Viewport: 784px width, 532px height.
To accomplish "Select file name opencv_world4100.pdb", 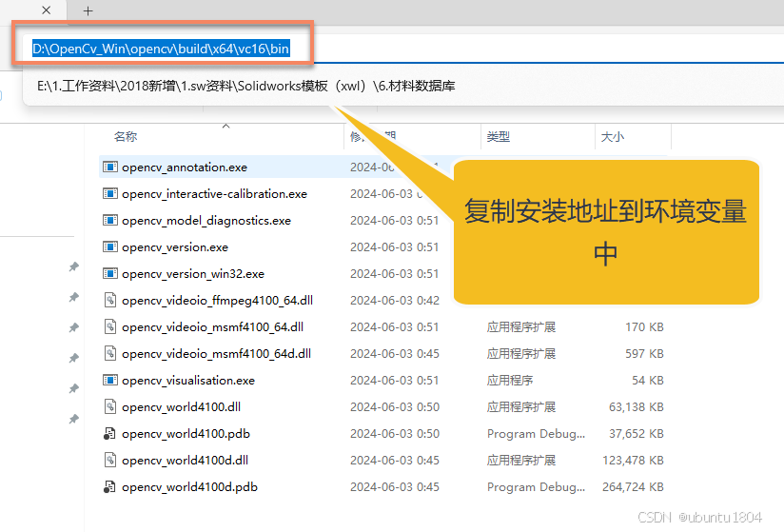I will tap(186, 434).
